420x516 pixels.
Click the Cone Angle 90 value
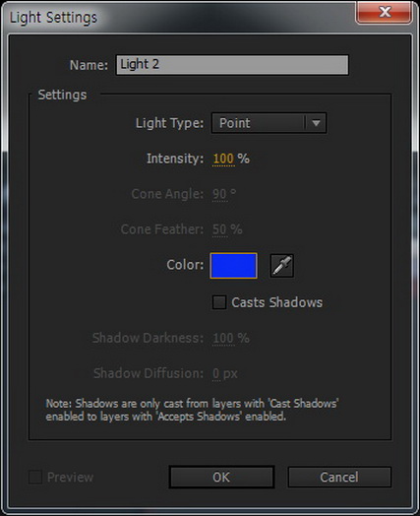pyautogui.click(x=219, y=194)
